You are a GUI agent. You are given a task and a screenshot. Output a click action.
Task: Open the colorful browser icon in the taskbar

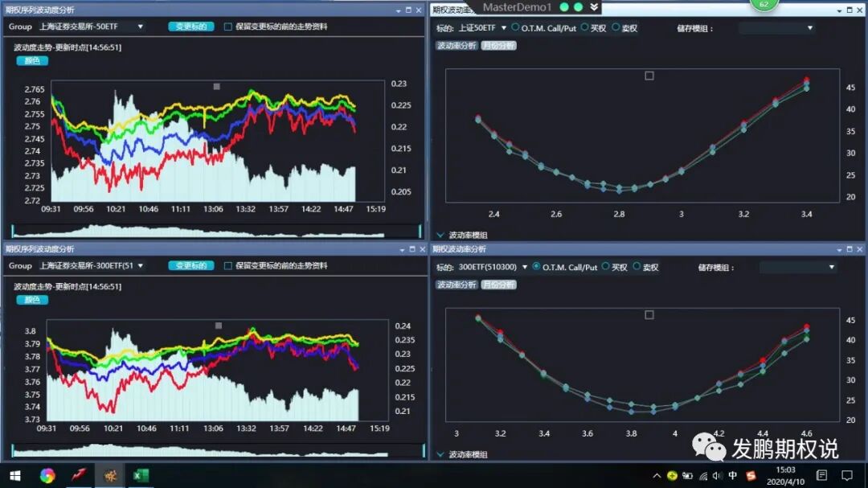[x=47, y=475]
